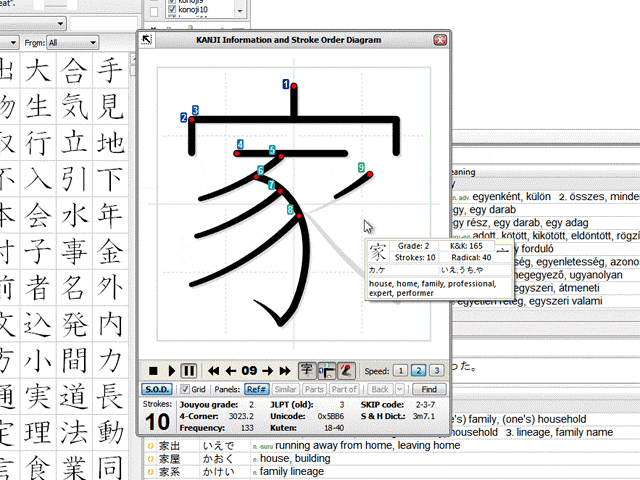Screen dimensions: 640x480
Task: Click the unchecked box left of konoji list
Action: (154, 12)
